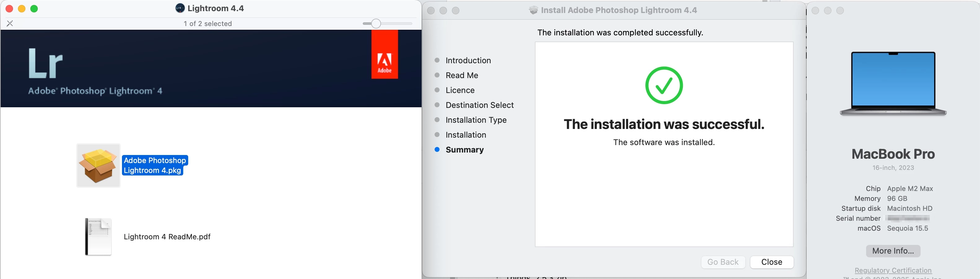Close the installer with the Close button
Image resolution: width=980 pixels, height=279 pixels.
[x=771, y=262]
